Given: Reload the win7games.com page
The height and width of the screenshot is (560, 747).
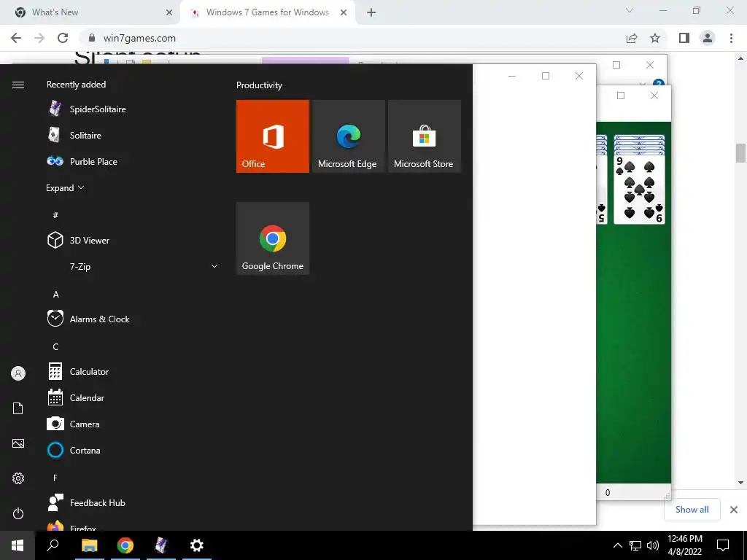Looking at the screenshot, I should point(63,38).
